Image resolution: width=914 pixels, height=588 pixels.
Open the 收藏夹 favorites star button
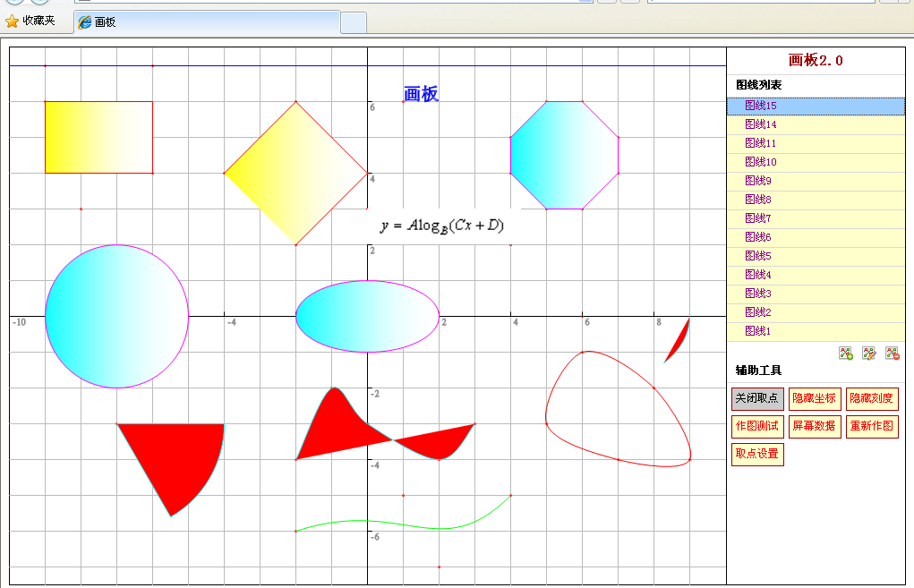pyautogui.click(x=30, y=21)
